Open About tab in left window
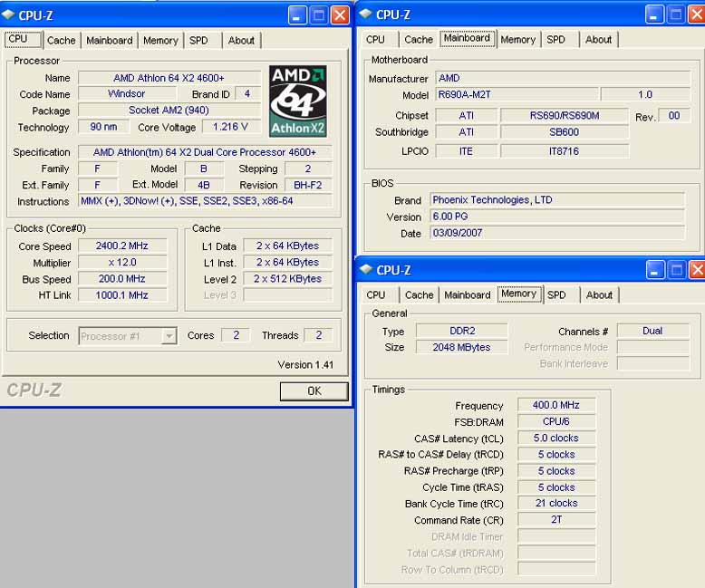 coord(241,41)
